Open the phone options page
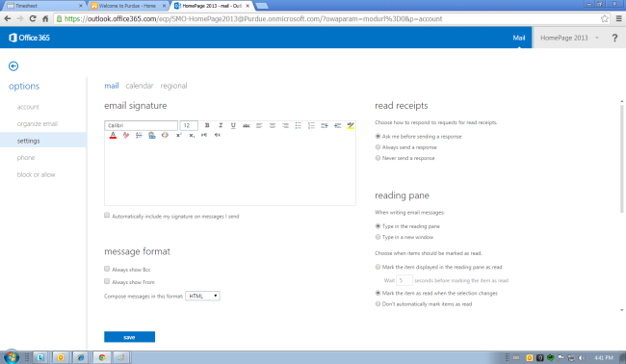 pyautogui.click(x=26, y=158)
